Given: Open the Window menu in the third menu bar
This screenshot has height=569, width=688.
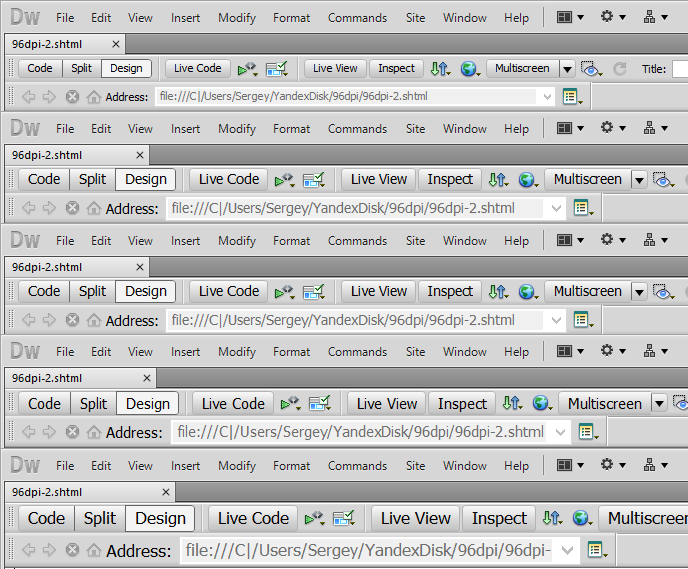Looking at the screenshot, I should [x=465, y=241].
